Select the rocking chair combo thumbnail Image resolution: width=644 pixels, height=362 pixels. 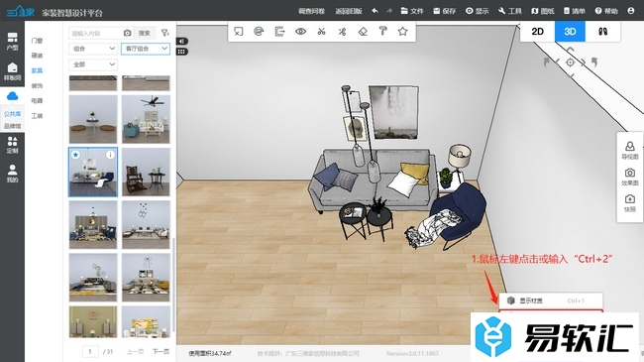(x=146, y=172)
